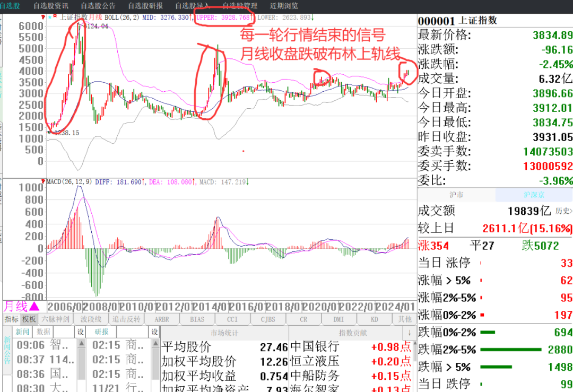This screenshot has width=573, height=392.
Task: Click red question-mark help icon of MACD chart
Action: (43, 181)
